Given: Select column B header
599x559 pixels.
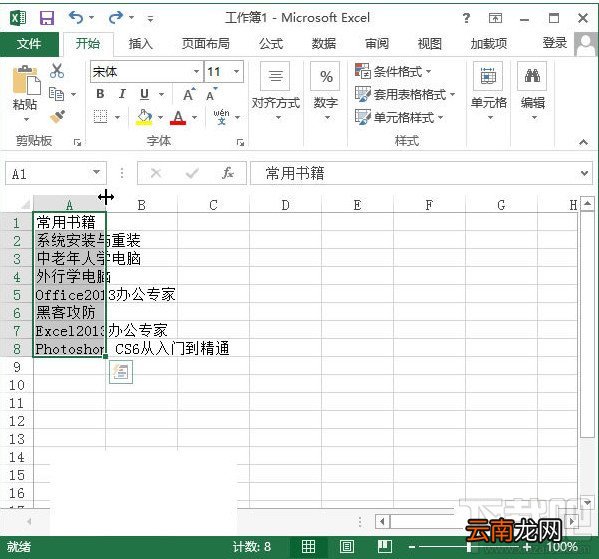Looking at the screenshot, I should [141, 205].
